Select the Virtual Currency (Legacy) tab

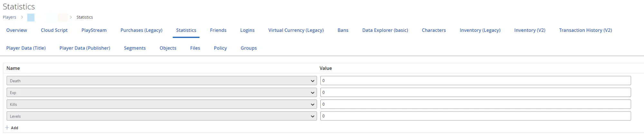[x=296, y=30]
